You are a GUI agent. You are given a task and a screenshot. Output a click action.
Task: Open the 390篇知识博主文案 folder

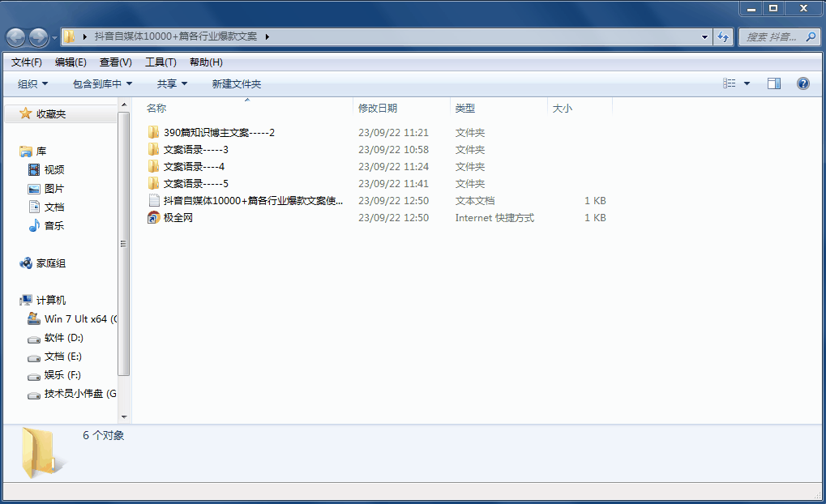coord(219,133)
